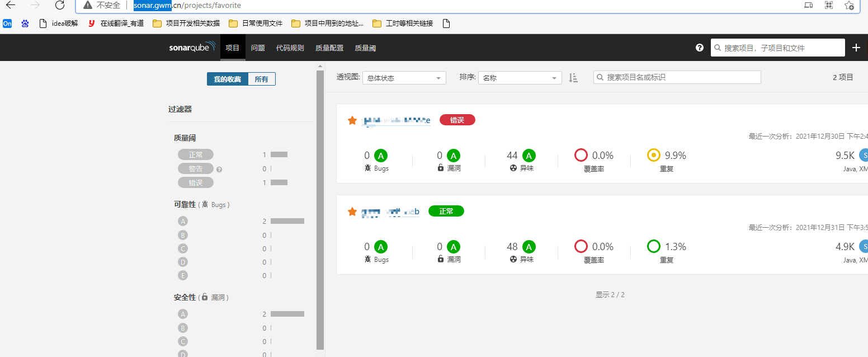
Task: Switch to the 问题 tab
Action: [x=258, y=48]
